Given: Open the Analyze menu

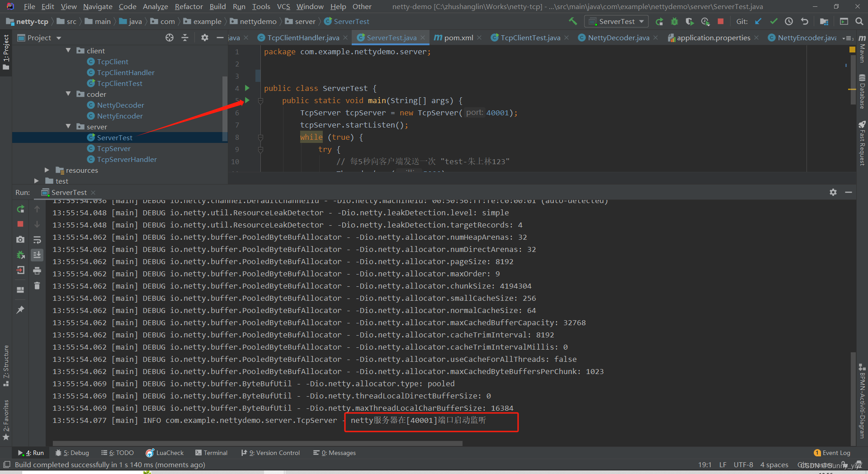Looking at the screenshot, I should pyautogui.click(x=155, y=6).
